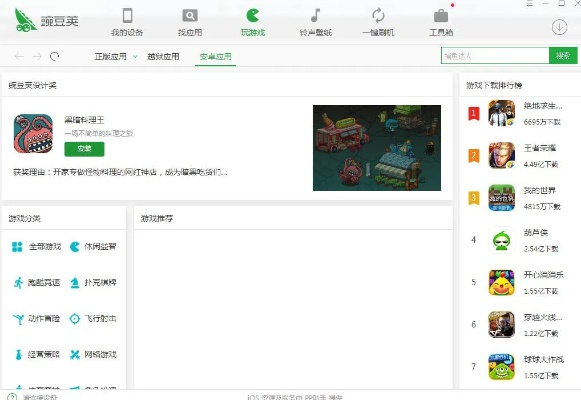Open 黑暗料理王 screenshot banner
The image size is (581, 400).
click(x=377, y=148)
